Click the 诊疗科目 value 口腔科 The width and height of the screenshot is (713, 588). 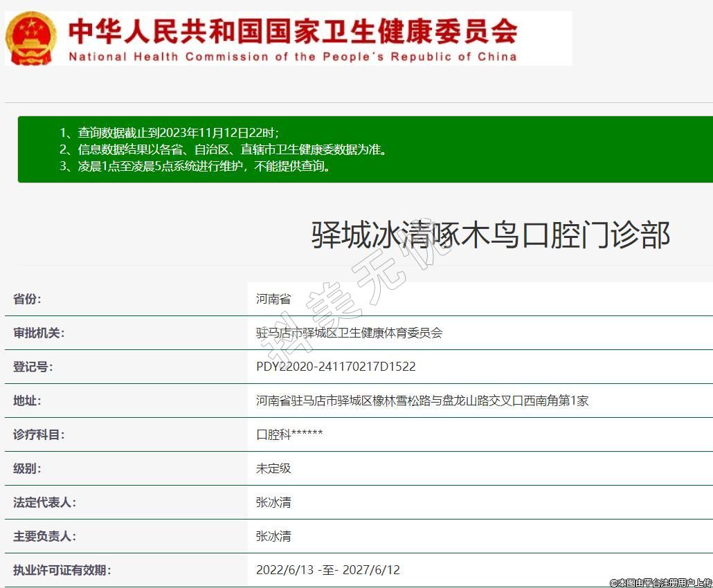289,434
